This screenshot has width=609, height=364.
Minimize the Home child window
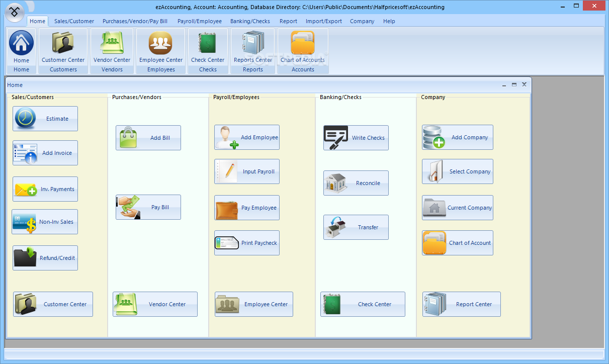coord(504,85)
